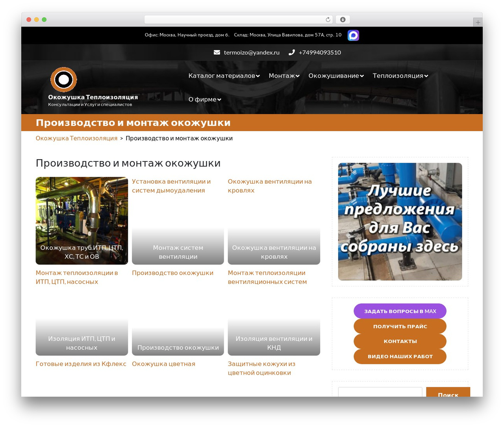Open Окожушивание menu item
Image resolution: width=504 pixels, height=427 pixels.
[334, 76]
